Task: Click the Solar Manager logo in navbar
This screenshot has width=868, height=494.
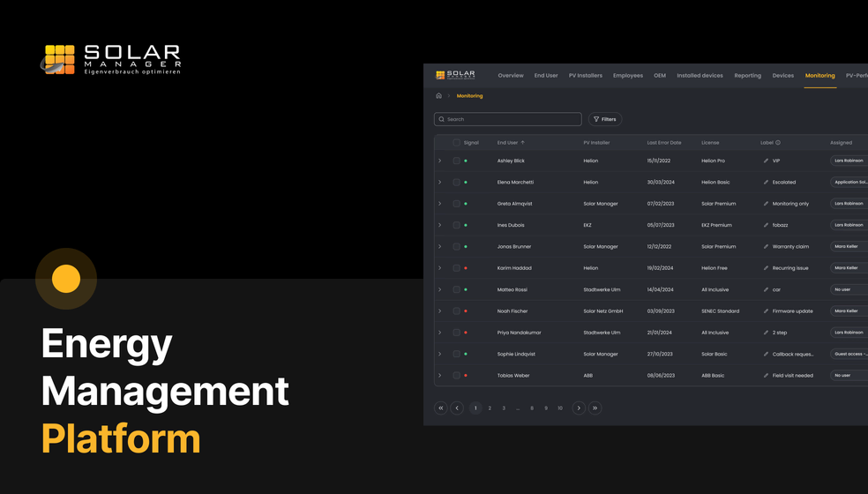Action: [455, 75]
